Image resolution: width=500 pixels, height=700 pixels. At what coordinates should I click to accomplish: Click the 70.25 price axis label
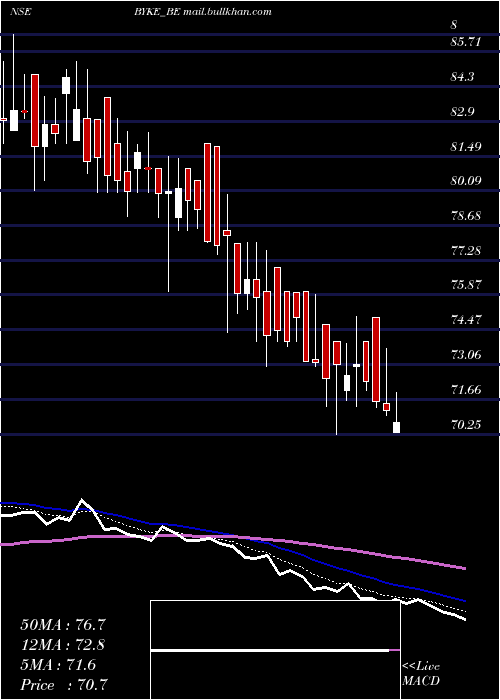[x=466, y=425]
